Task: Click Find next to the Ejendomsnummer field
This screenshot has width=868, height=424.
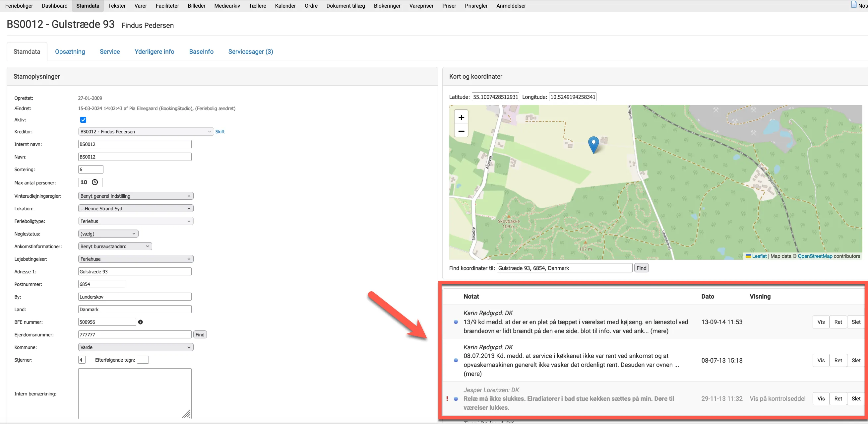Action: [x=200, y=334]
